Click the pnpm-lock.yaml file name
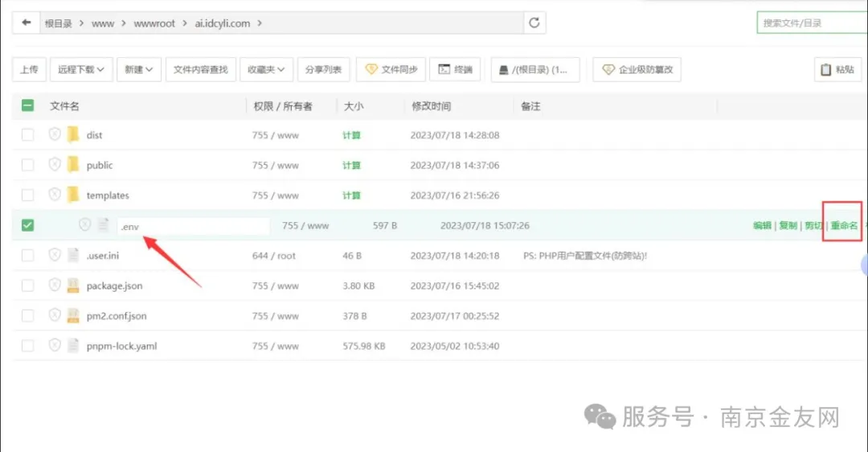The width and height of the screenshot is (868, 452). pyautogui.click(x=122, y=346)
